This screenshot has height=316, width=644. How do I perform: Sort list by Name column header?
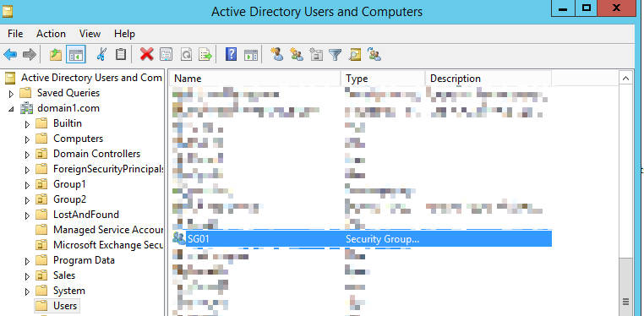[x=255, y=79]
